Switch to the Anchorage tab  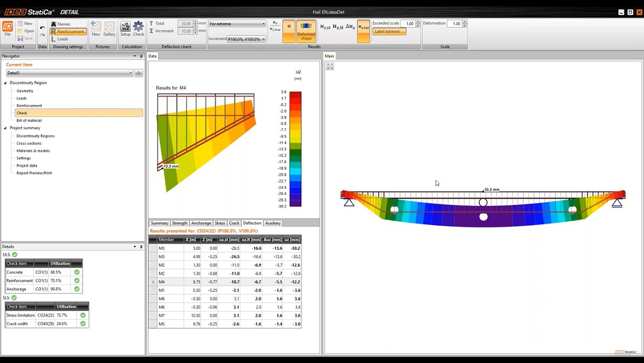(201, 223)
